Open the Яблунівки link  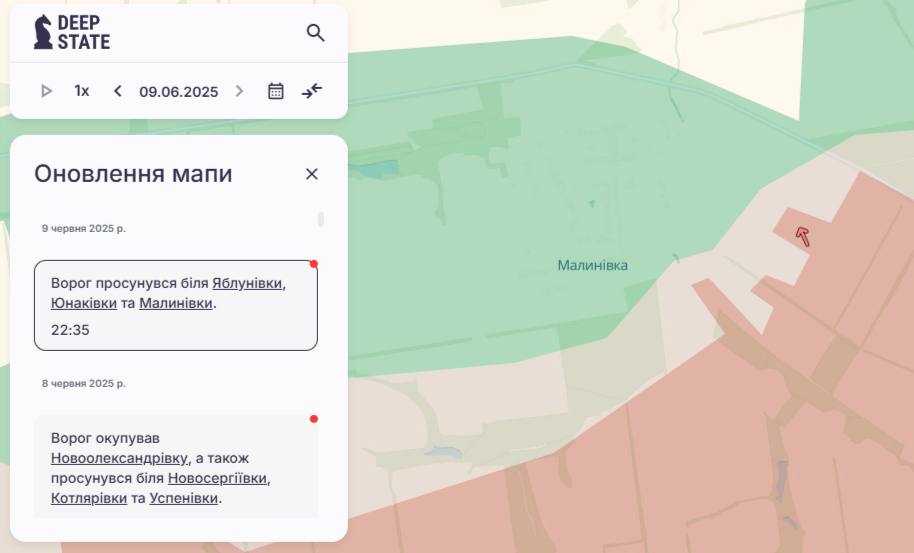[247, 283]
